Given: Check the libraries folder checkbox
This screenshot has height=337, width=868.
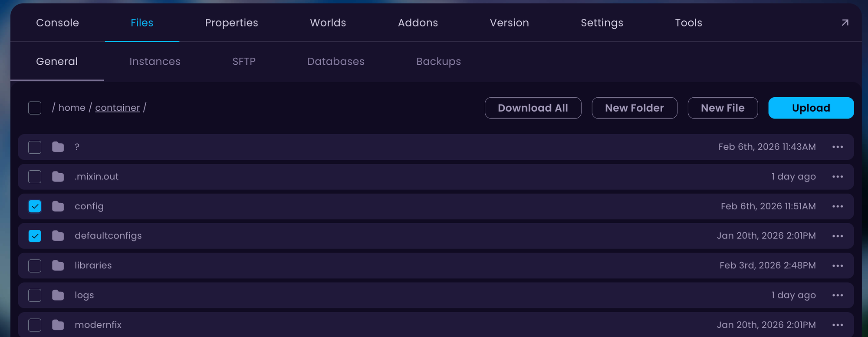Looking at the screenshot, I should coord(35,266).
